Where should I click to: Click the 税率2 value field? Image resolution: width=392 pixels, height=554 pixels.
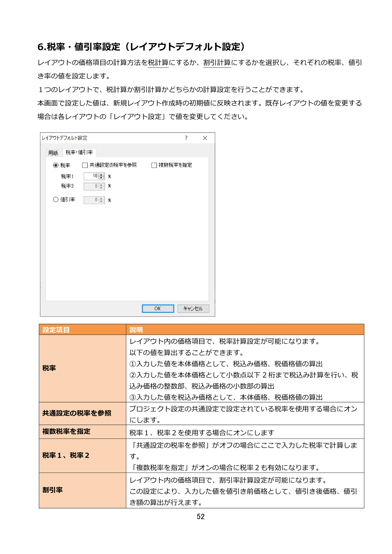point(91,186)
